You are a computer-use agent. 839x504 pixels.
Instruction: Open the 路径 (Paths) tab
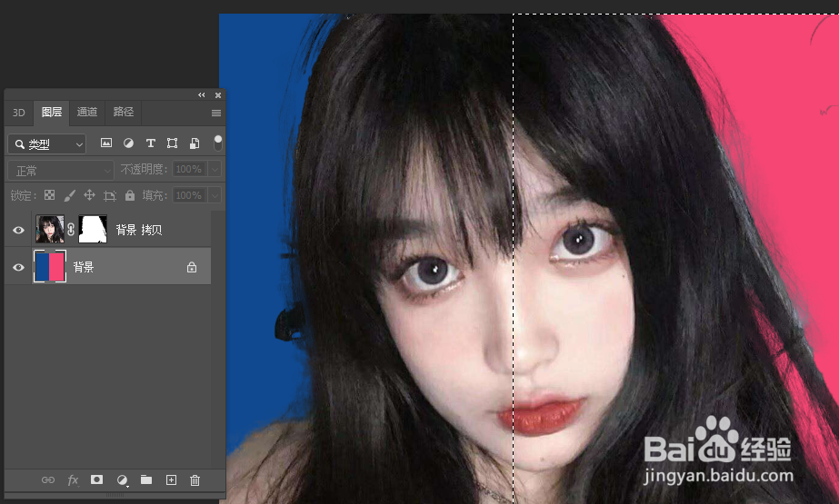click(x=124, y=112)
